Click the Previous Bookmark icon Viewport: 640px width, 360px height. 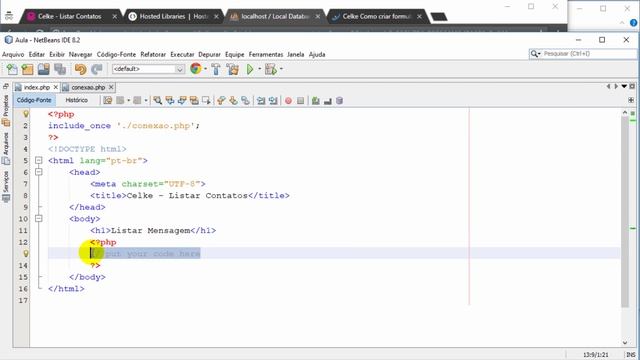[221, 100]
